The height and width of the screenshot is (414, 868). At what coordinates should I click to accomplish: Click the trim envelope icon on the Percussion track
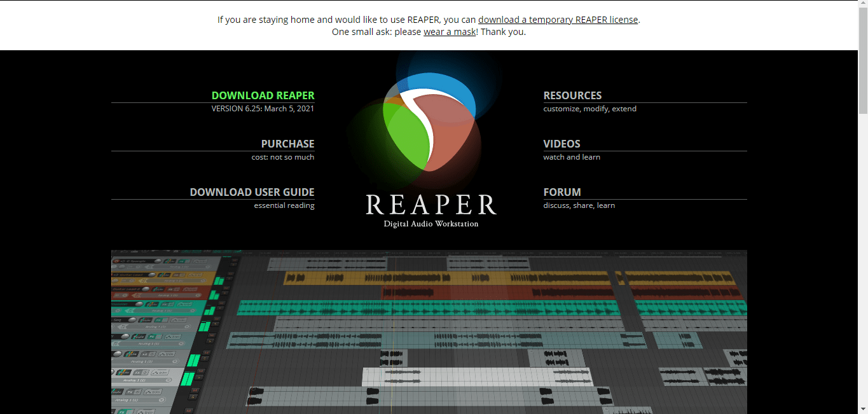pos(184,303)
